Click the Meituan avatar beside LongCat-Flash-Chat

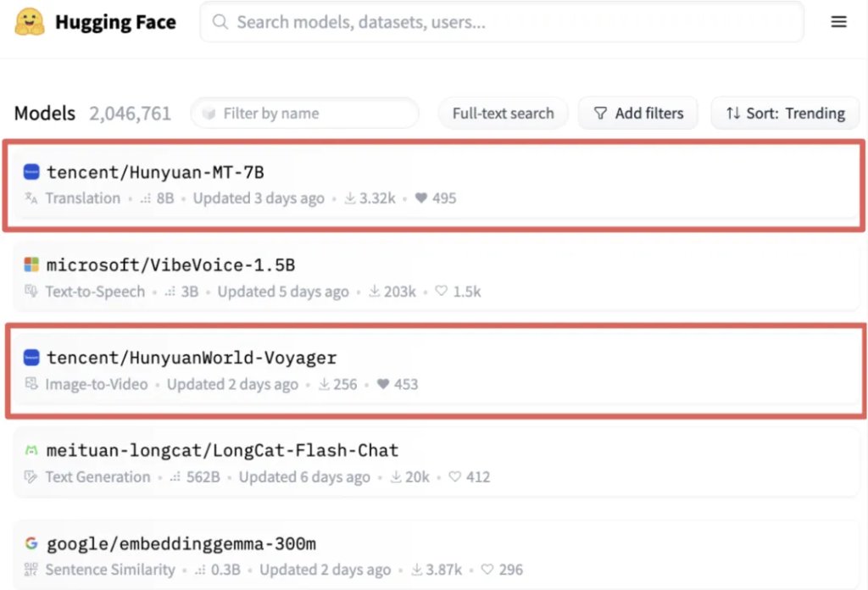[31, 451]
